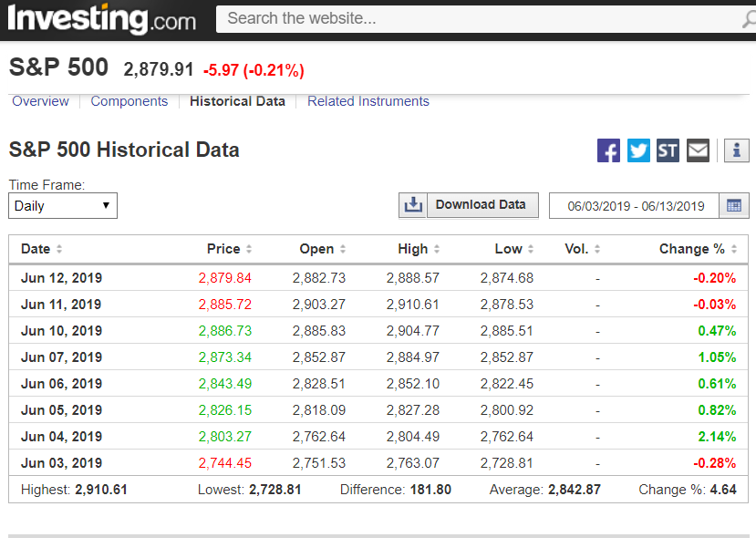Viewport: 756px width, 548px height.
Task: Click the price value 2,803.27
Action: 224,437
